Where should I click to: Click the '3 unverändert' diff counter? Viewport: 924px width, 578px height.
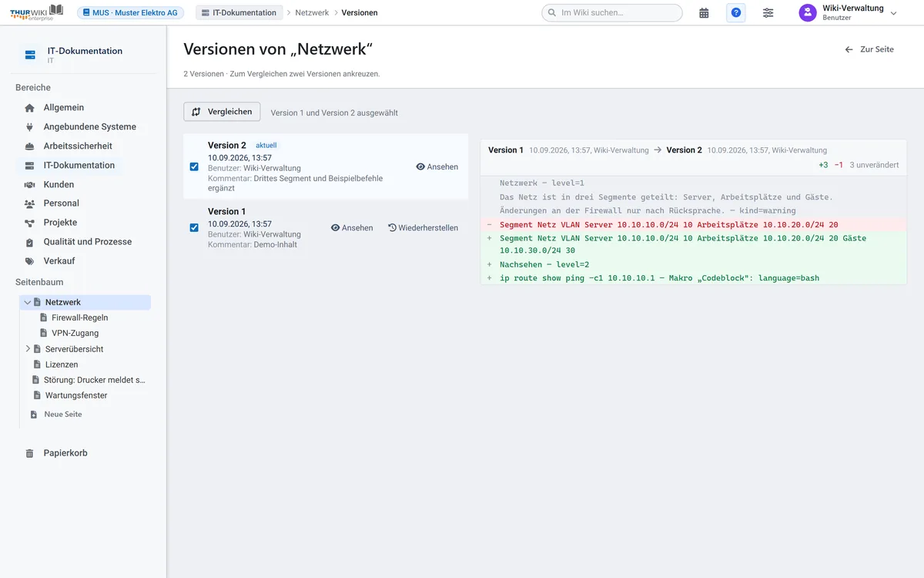(874, 165)
